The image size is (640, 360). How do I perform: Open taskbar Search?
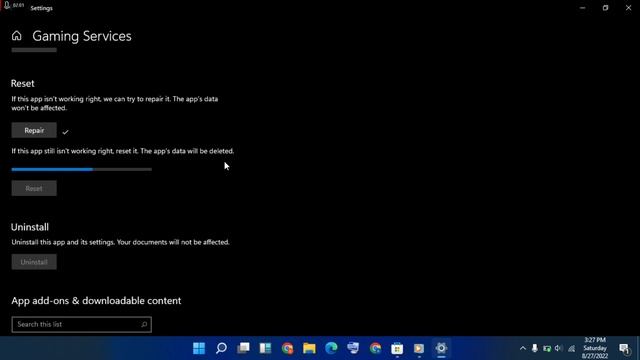(x=221, y=348)
